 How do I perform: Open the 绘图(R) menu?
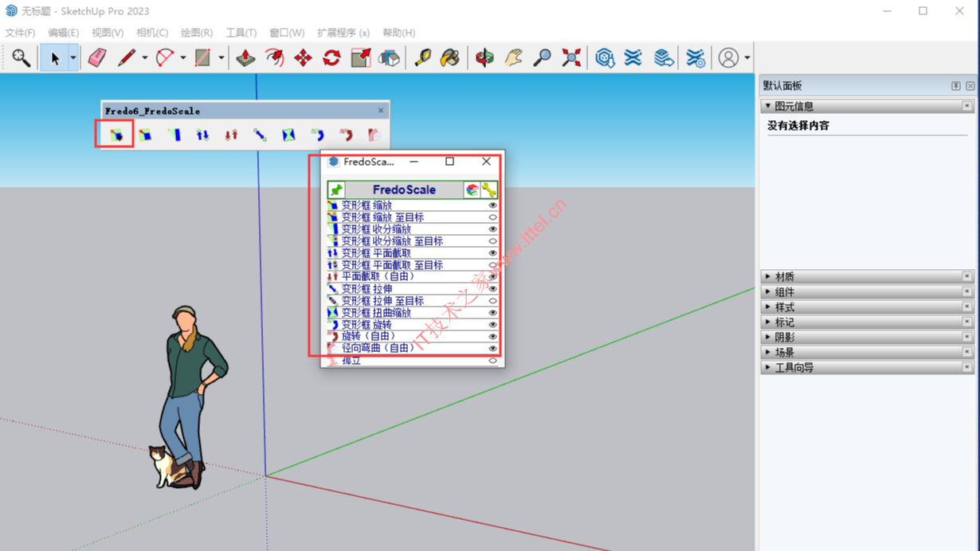(197, 33)
